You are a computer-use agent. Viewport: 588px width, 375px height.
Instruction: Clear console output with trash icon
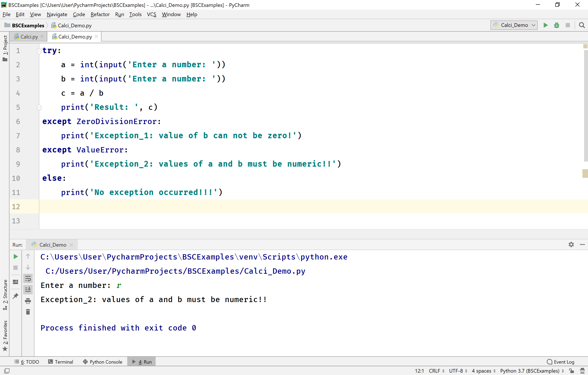28,312
